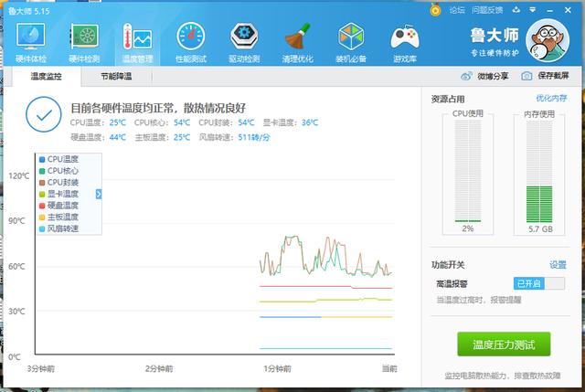Screen dimensions: 585x392
Task: Open 游戏库 gamepad icon
Action: coord(405,37)
